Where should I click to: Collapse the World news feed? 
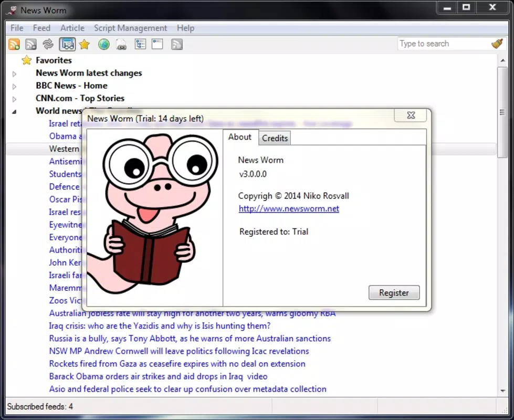(x=14, y=112)
